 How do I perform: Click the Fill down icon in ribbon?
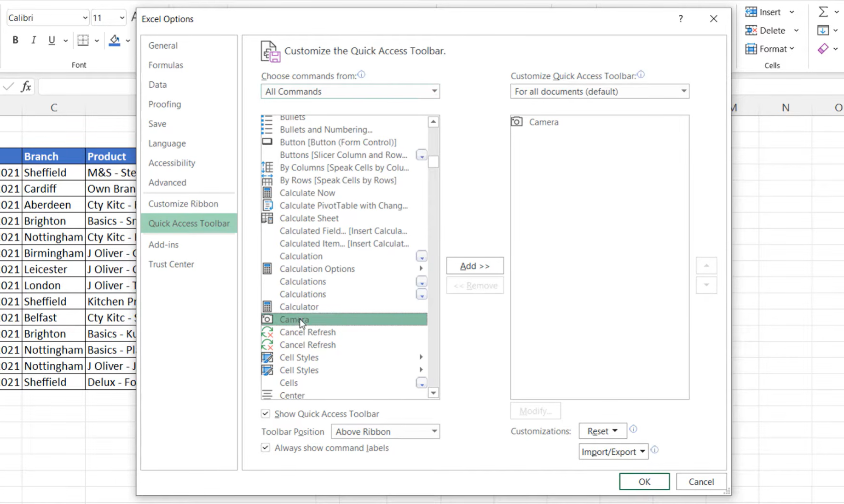tap(823, 30)
